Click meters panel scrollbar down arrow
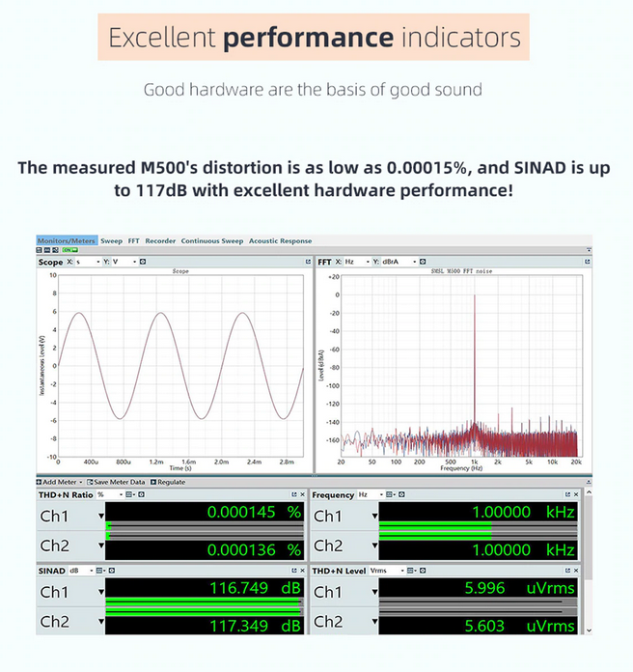This screenshot has height=672, width=633. pyautogui.click(x=589, y=630)
